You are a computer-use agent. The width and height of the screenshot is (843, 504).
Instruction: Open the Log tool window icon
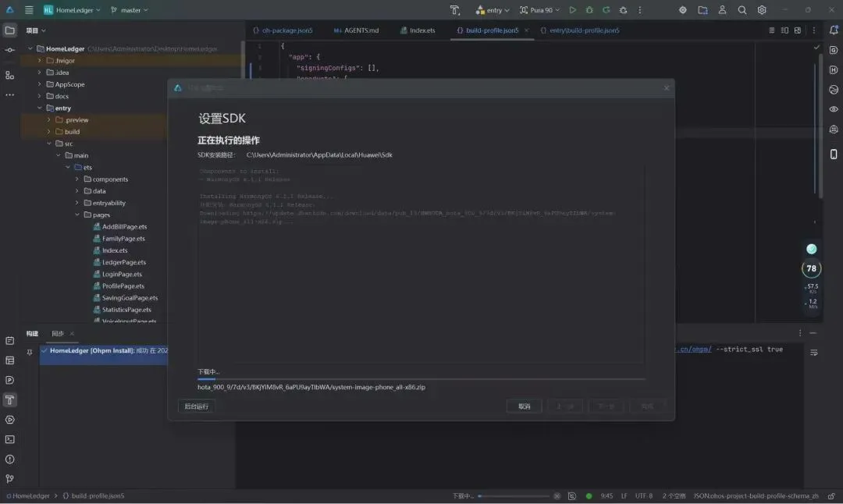[9, 341]
